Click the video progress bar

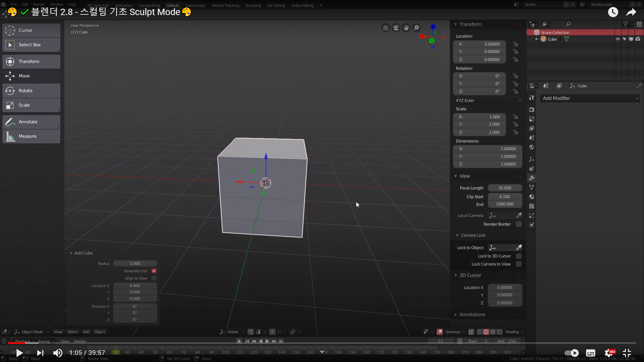click(322, 343)
